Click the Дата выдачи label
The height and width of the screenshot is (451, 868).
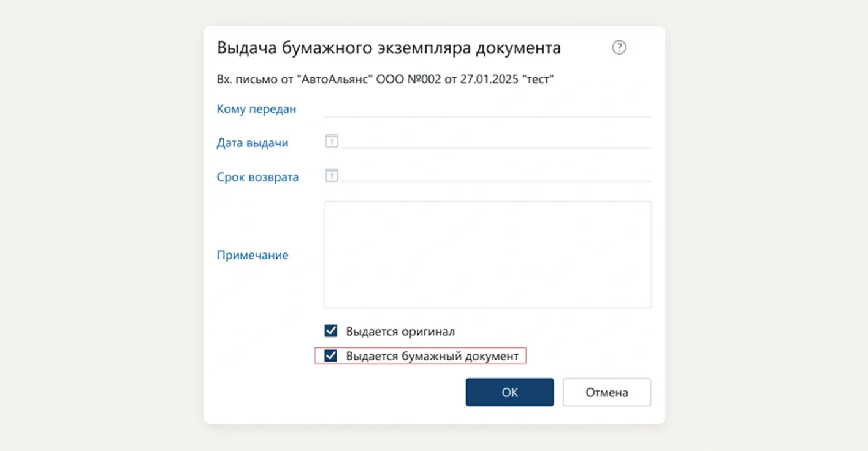(x=253, y=143)
